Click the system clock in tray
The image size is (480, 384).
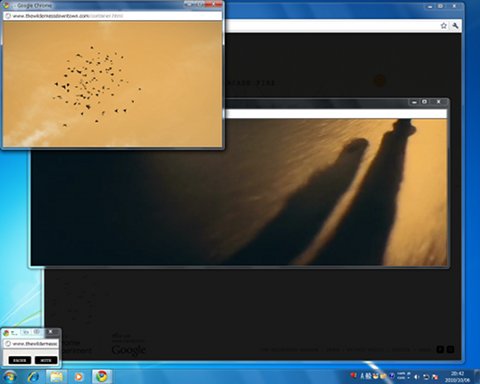(457, 377)
